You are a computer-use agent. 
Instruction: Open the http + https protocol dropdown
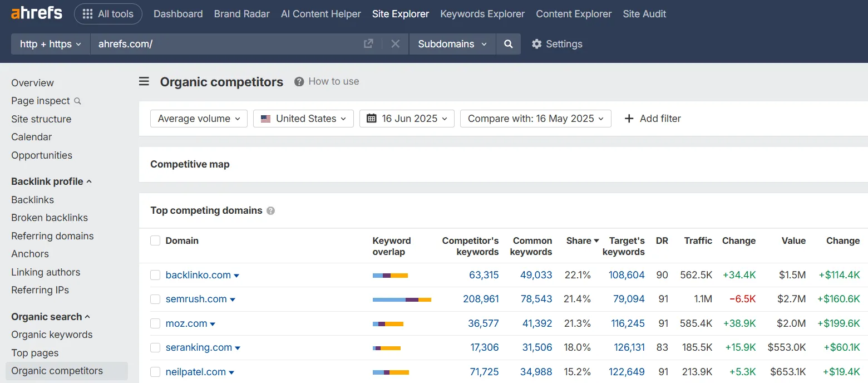coord(51,43)
